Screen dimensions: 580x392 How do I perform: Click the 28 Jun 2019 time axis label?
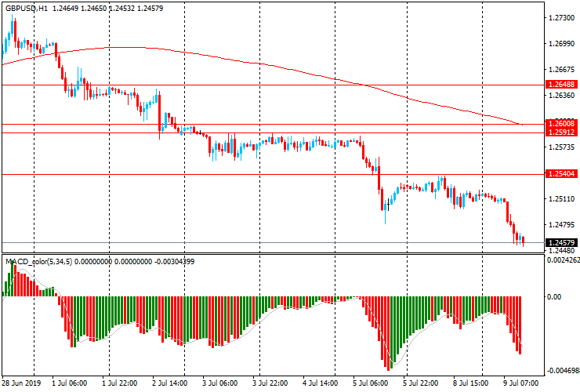click(21, 383)
